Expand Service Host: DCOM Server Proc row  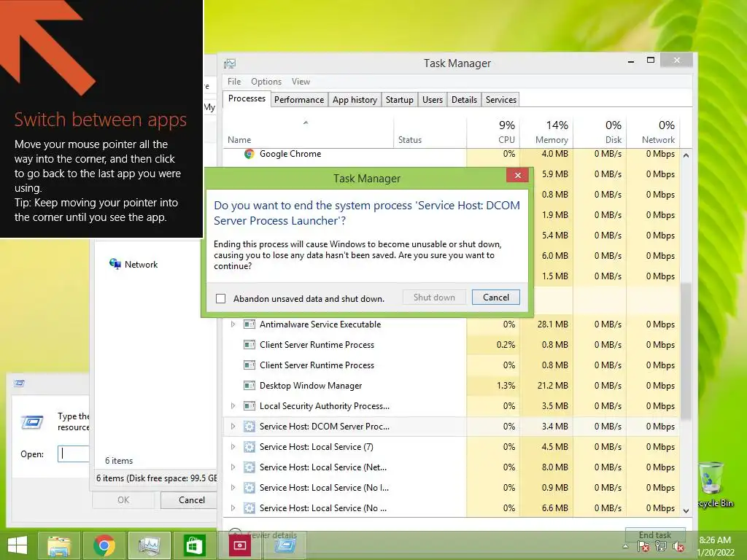(x=233, y=427)
